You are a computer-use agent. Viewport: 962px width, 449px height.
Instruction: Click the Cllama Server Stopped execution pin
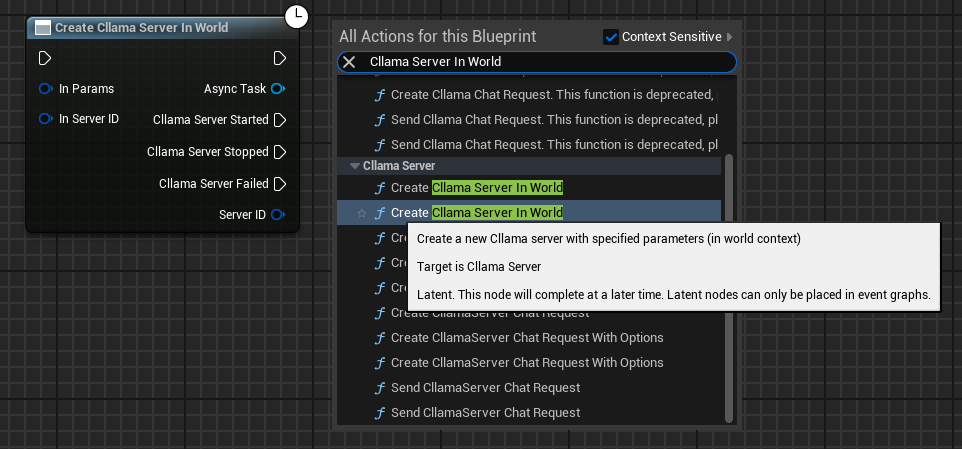(280, 152)
